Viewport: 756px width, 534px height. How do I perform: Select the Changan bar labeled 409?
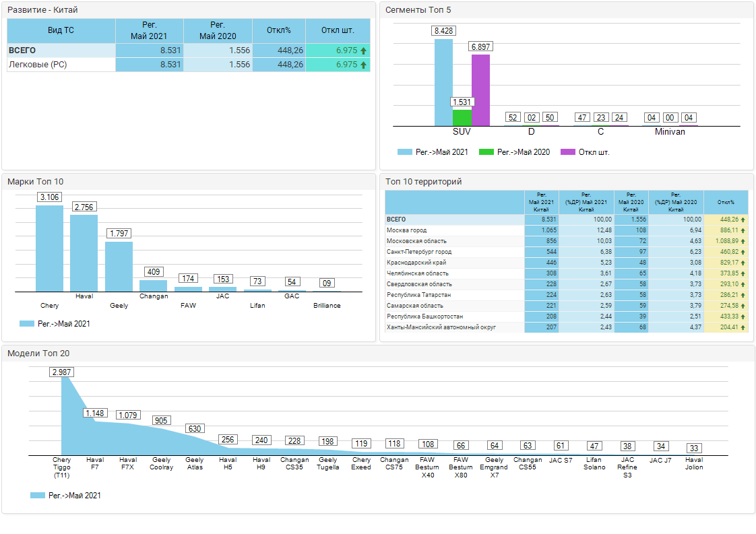tap(154, 286)
